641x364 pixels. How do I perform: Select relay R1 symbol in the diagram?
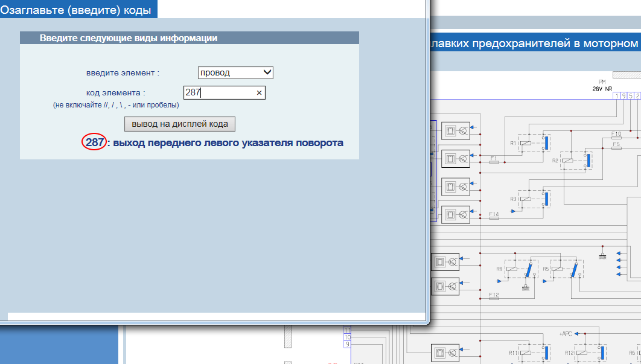(x=534, y=142)
